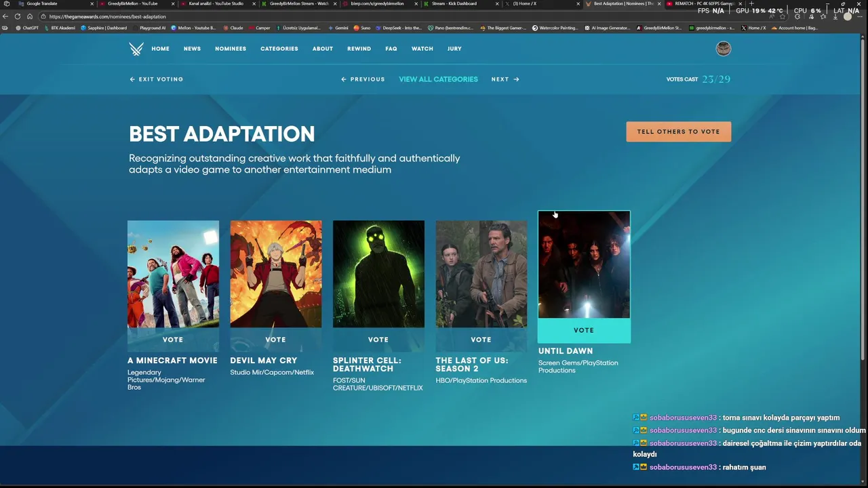Go to the Previous category

point(363,79)
